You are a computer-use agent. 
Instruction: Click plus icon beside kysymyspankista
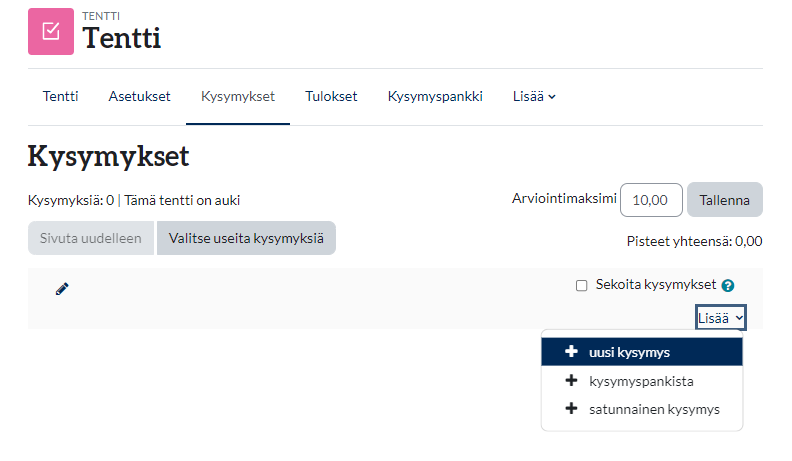coord(571,381)
